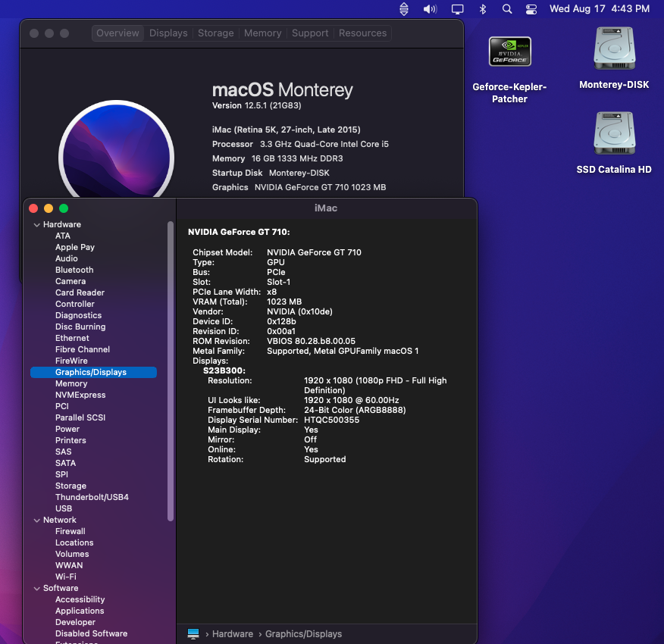Click Graphics/Displays in the path bar
664x644 pixels.
coord(304,634)
